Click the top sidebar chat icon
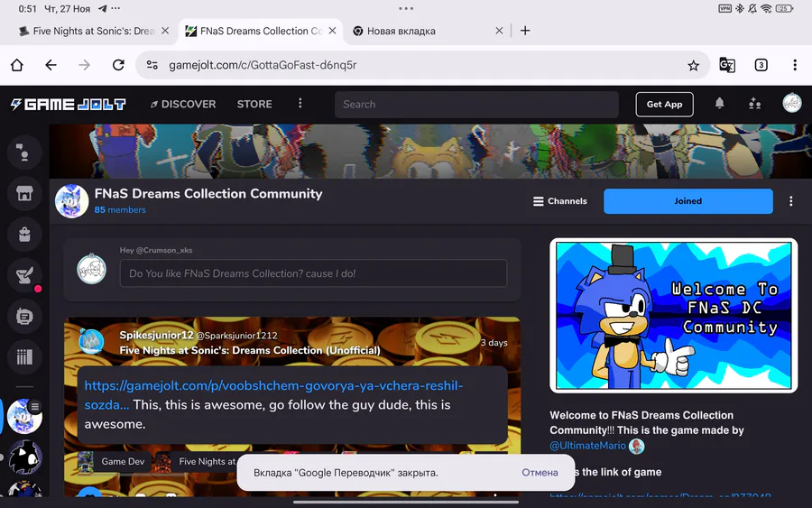 (x=24, y=152)
